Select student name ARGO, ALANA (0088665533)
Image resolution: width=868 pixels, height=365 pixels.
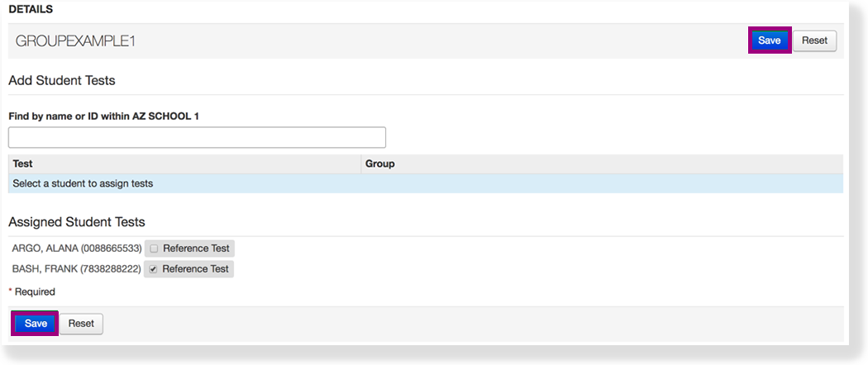(76, 249)
